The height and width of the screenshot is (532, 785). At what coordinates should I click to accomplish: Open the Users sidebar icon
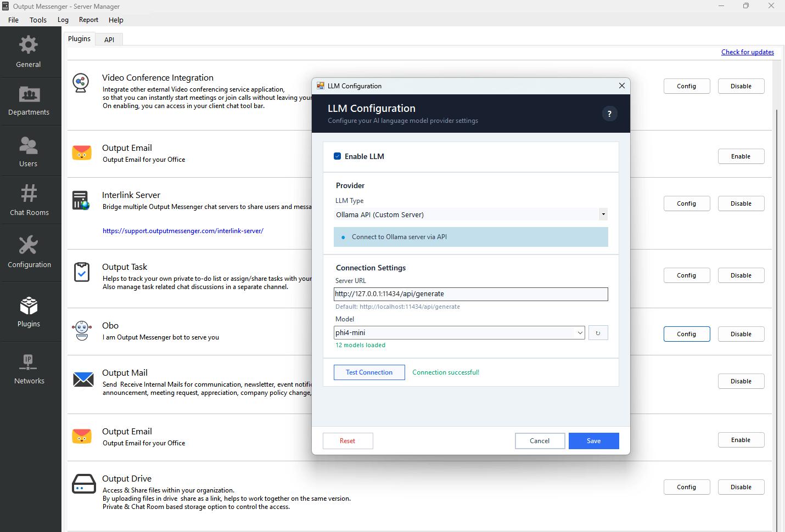point(29,145)
